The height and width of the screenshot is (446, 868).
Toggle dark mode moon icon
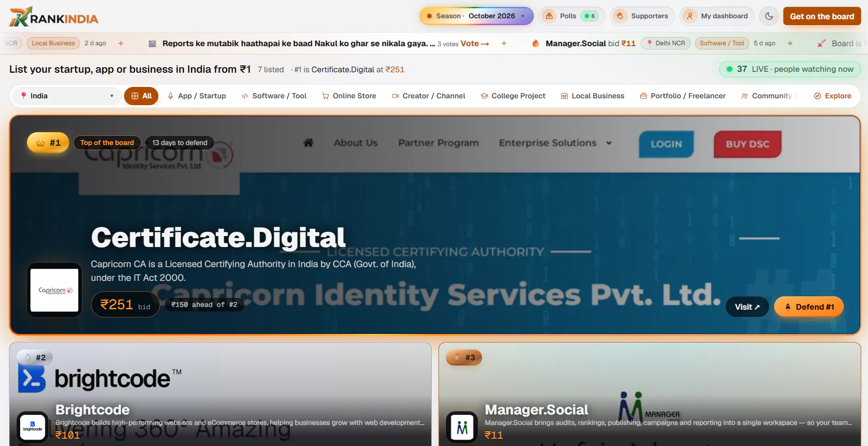(769, 16)
